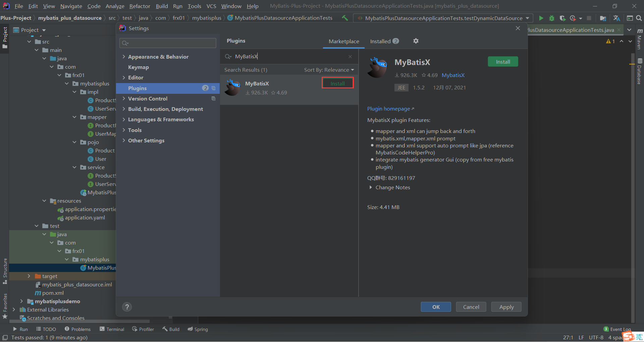Image resolution: width=644 pixels, height=342 pixels.
Task: Click the Profiler run icon in toolbar
Action: click(x=573, y=18)
